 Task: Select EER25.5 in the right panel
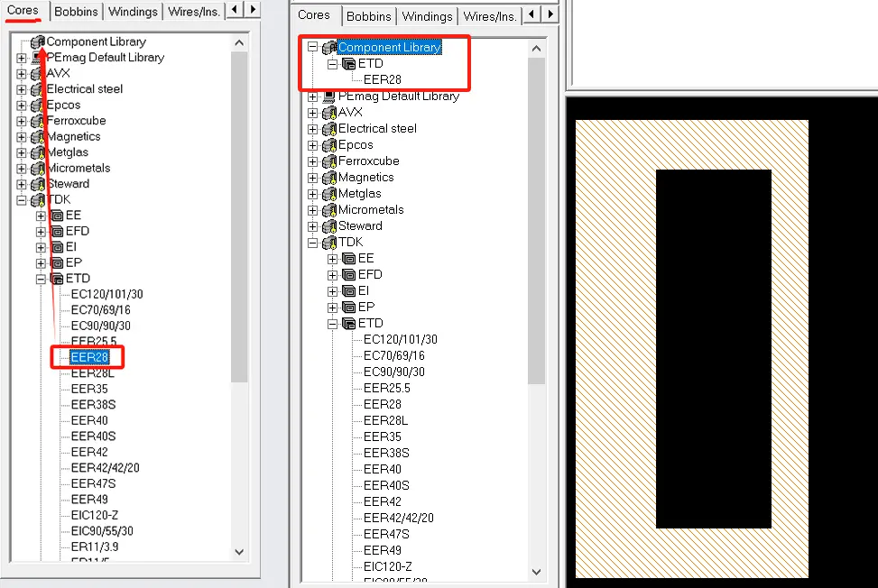(x=387, y=389)
